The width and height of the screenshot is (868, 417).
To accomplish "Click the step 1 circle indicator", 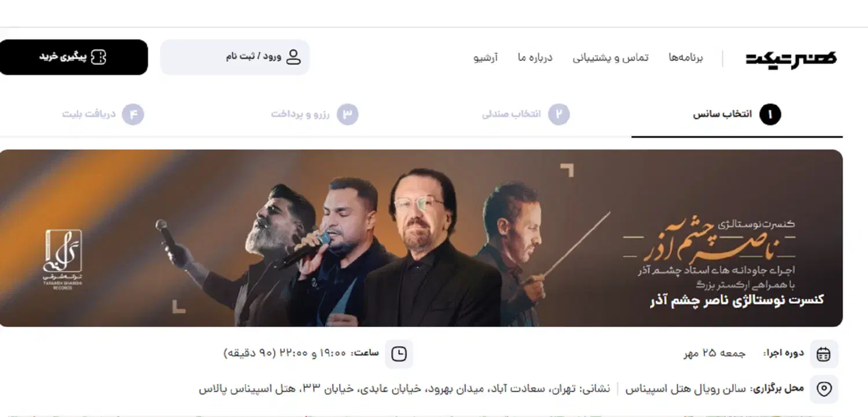I will pyautogui.click(x=770, y=115).
